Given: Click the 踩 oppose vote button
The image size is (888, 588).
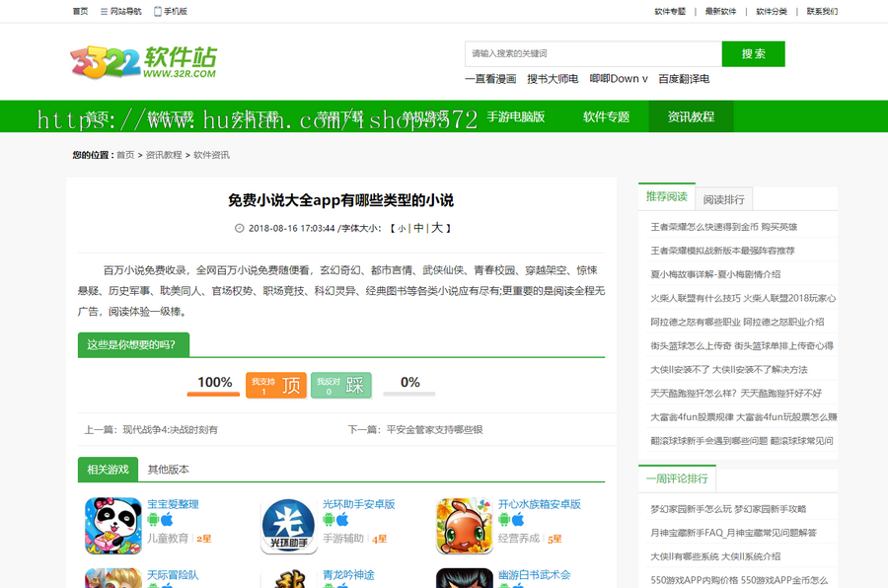Looking at the screenshot, I should 341,385.
